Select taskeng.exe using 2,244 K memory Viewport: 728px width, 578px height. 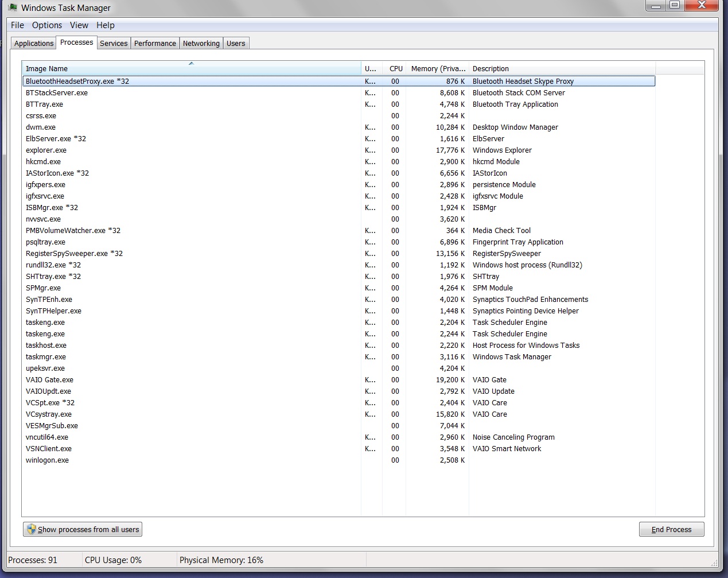coord(338,334)
